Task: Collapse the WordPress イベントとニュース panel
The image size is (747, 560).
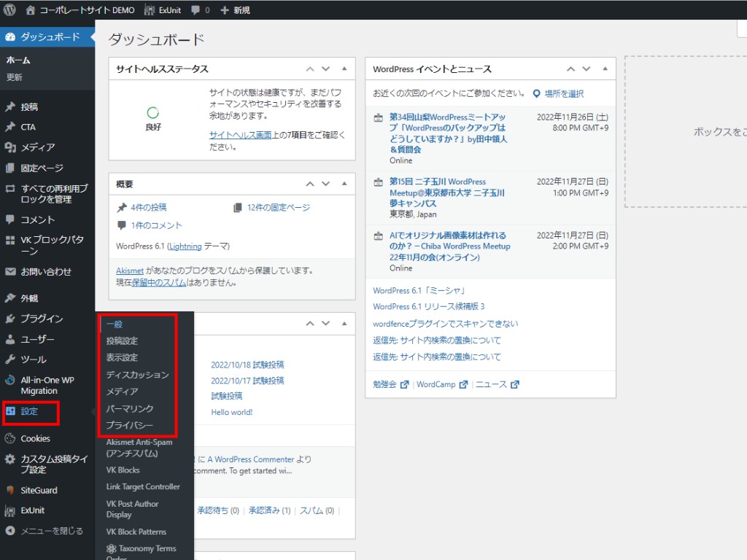Action: (605, 69)
